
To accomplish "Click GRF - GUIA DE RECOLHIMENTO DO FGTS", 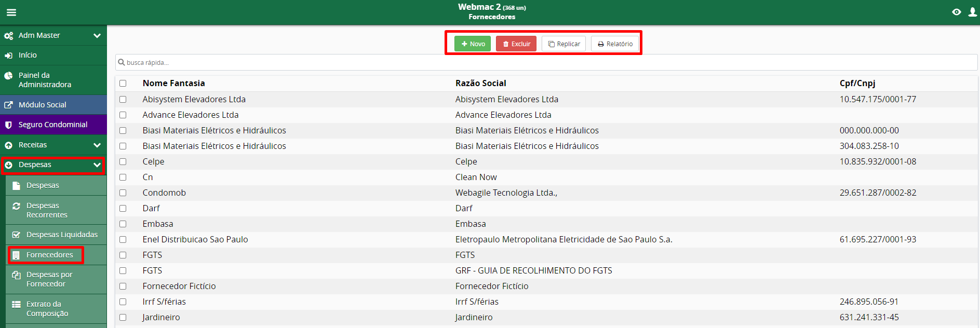I will click(534, 270).
